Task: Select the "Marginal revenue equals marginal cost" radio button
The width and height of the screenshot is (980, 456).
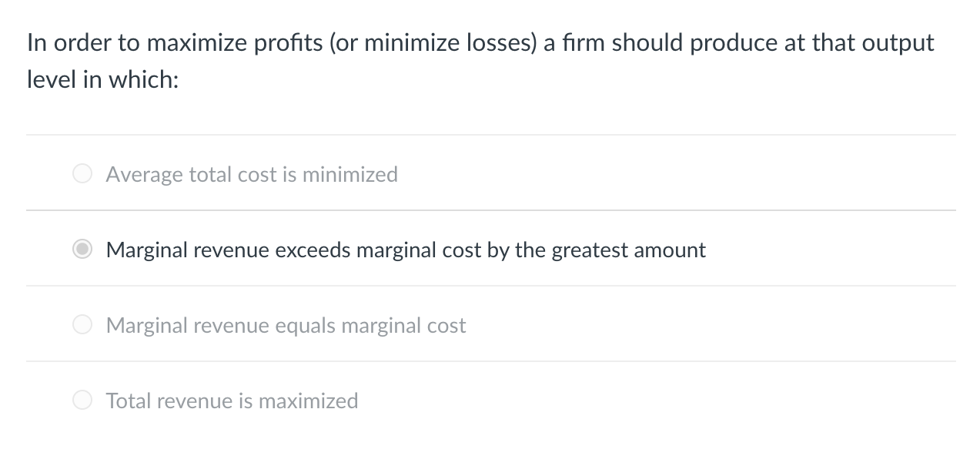Action: tap(82, 324)
